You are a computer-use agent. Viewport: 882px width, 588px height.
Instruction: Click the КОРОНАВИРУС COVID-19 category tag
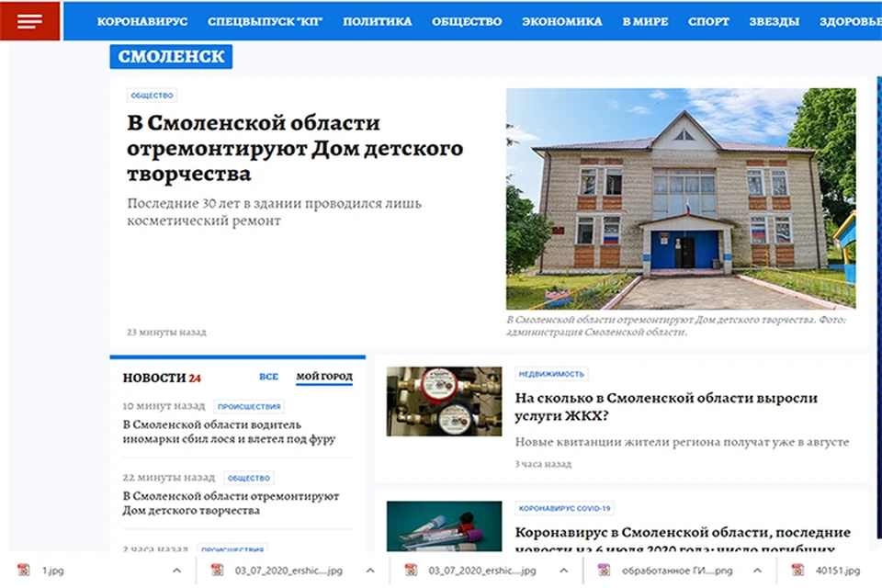tap(565, 508)
